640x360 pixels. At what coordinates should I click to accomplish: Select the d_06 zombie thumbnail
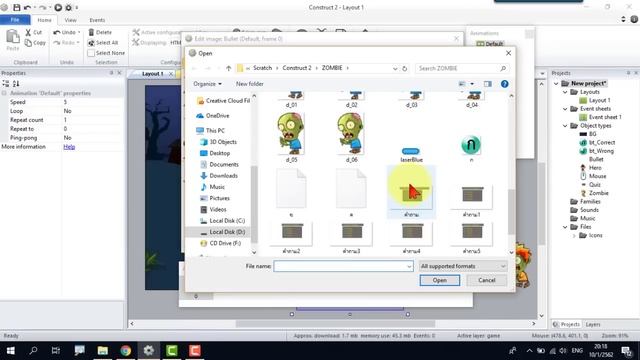pos(351,138)
